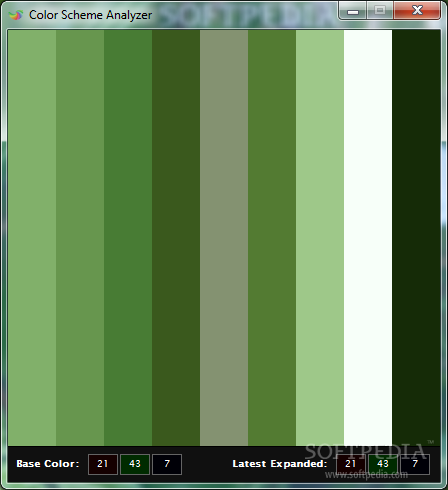The width and height of the screenshot is (448, 490).
Task: Click the 'Color Scheme Analyzer' window title
Action: (90, 15)
